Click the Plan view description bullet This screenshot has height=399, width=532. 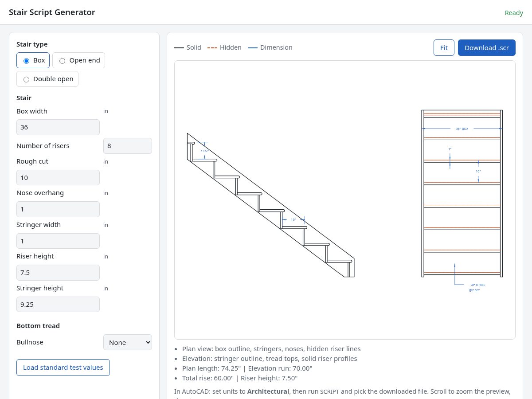[x=271, y=349]
